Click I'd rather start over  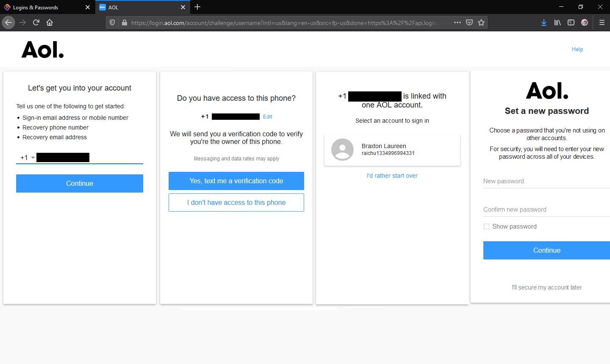[392, 176]
